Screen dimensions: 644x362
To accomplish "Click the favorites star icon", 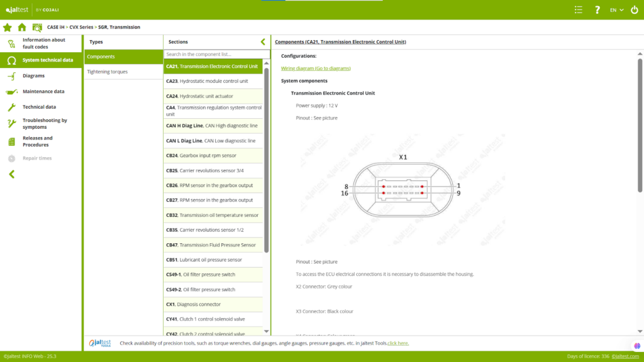I will coord(8,27).
